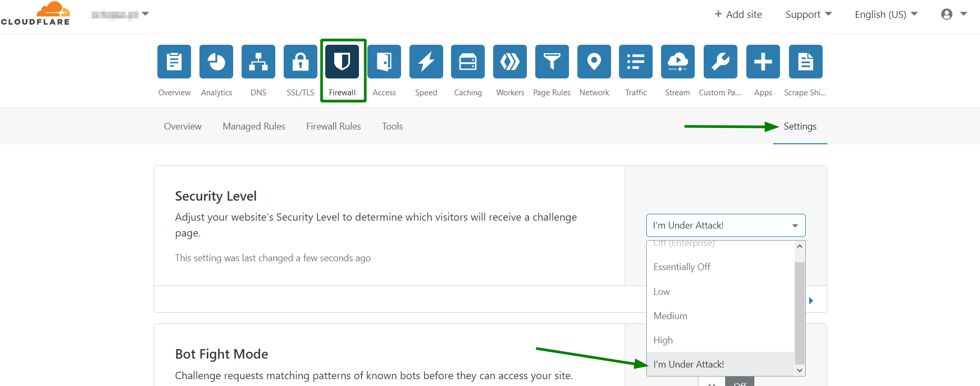Expand the user account menu
The image size is (980, 386).
click(x=954, y=14)
